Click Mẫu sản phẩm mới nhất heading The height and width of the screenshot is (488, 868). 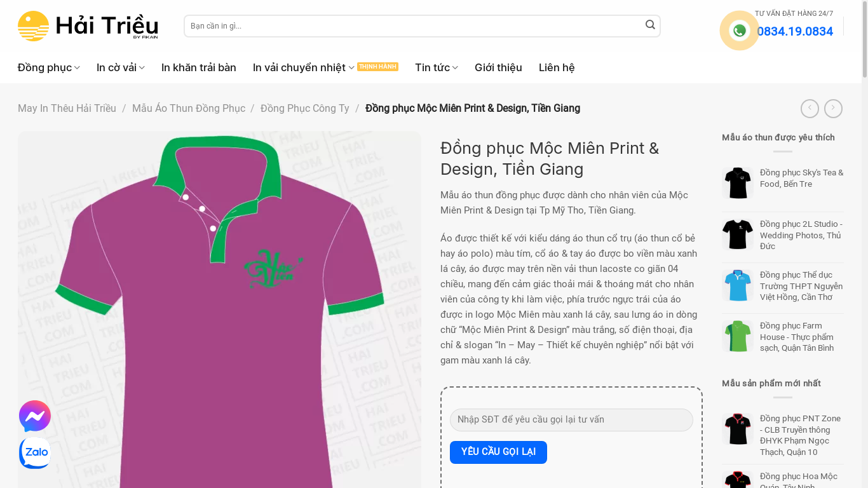click(771, 383)
